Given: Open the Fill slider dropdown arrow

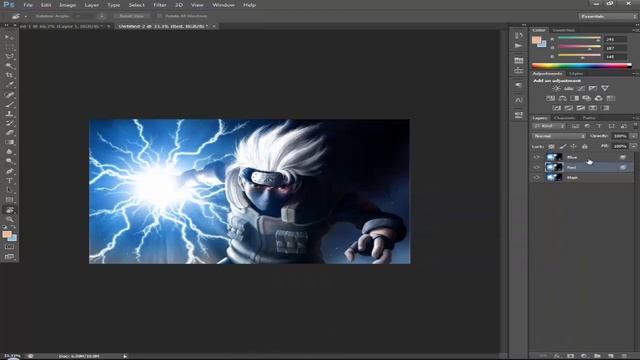Looking at the screenshot, I should (x=633, y=146).
